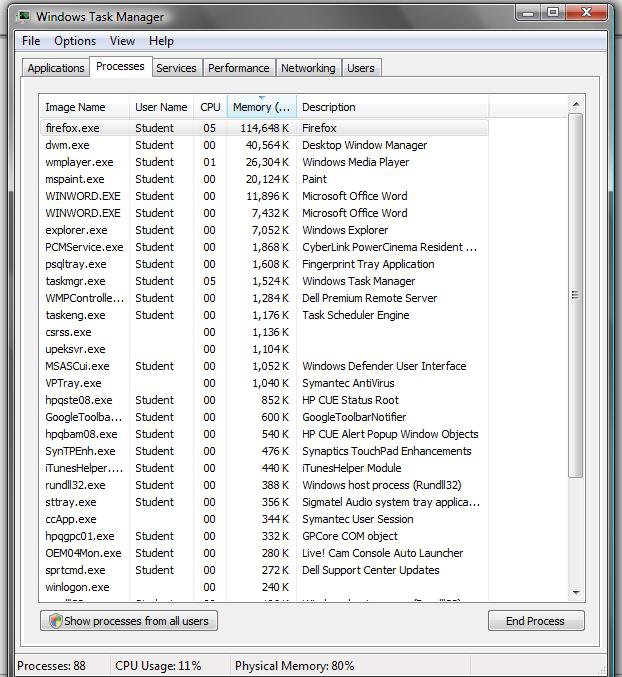
Task: Select the PCMService.exe process
Action: click(264, 247)
